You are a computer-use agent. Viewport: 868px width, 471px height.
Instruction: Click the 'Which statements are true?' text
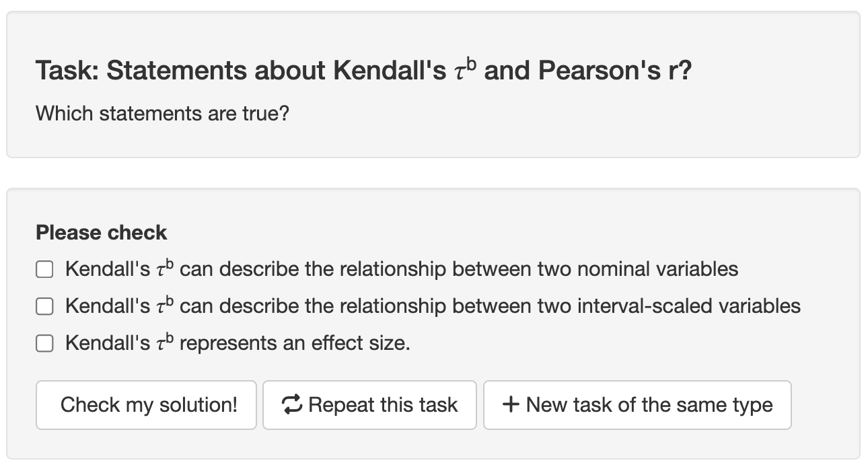[x=162, y=113]
